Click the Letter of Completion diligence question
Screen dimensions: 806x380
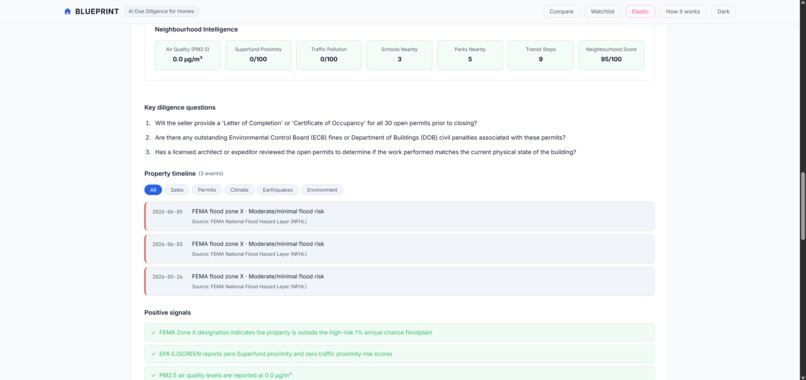[316, 123]
